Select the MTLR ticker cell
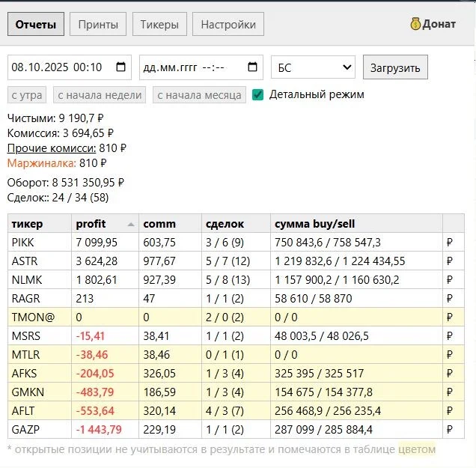Screen dimensions: 476x468 [x=40, y=355]
